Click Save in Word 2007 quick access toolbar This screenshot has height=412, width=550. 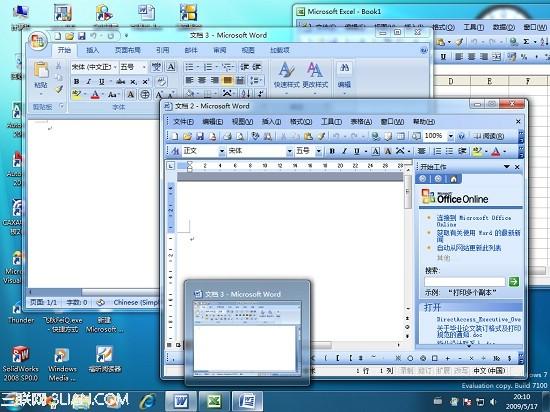click(81, 36)
